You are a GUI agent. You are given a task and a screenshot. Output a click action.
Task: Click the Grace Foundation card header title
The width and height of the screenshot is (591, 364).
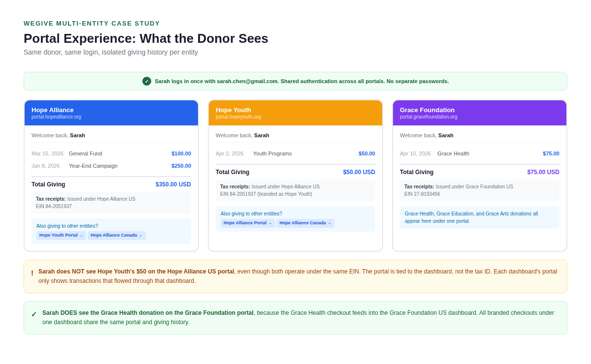click(427, 110)
